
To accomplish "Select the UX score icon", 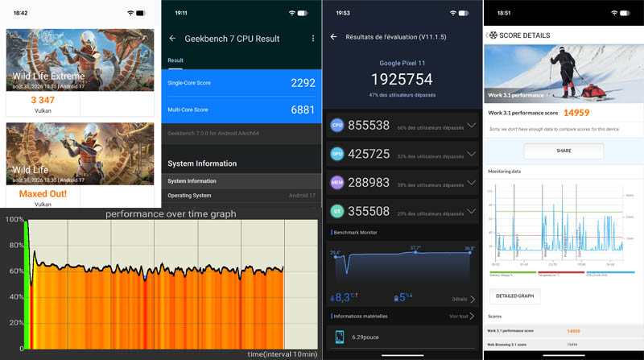I will click(337, 211).
